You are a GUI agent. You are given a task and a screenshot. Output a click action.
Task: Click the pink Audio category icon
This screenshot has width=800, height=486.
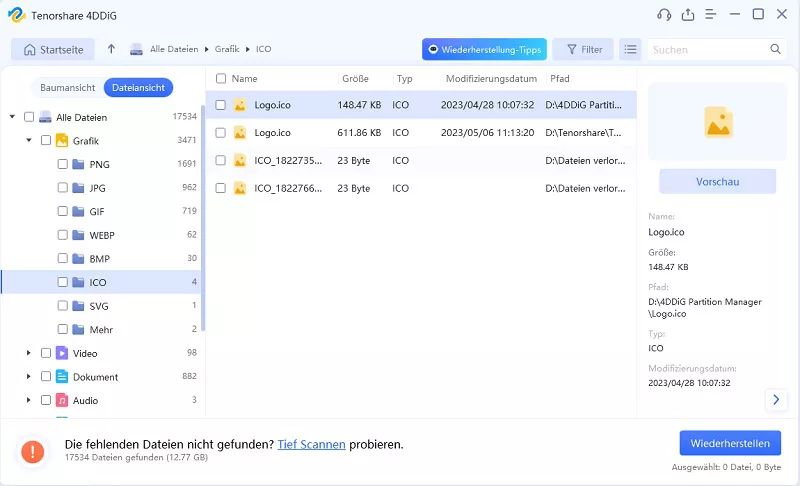pos(62,400)
